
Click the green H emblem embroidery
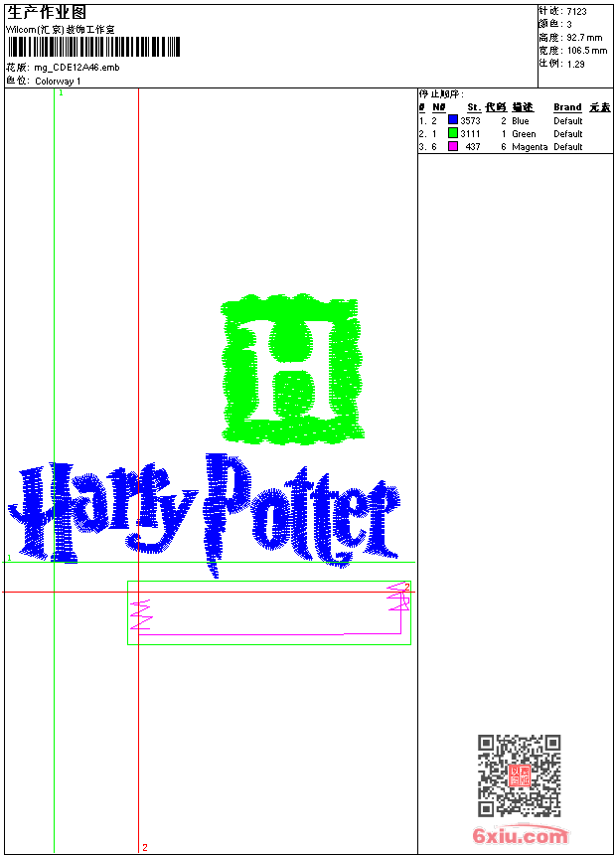pyautogui.click(x=293, y=368)
